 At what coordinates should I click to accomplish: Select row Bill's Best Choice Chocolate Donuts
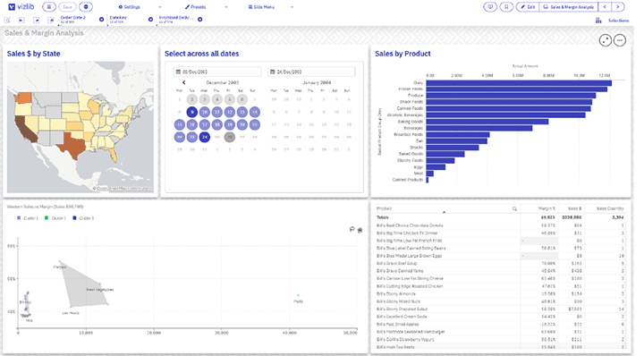[x=500, y=225]
